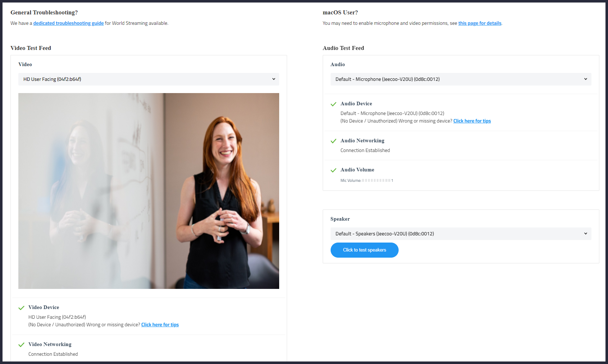Expand the Default Microphone audio dropdown
This screenshot has width=608, height=364.
pyautogui.click(x=460, y=79)
